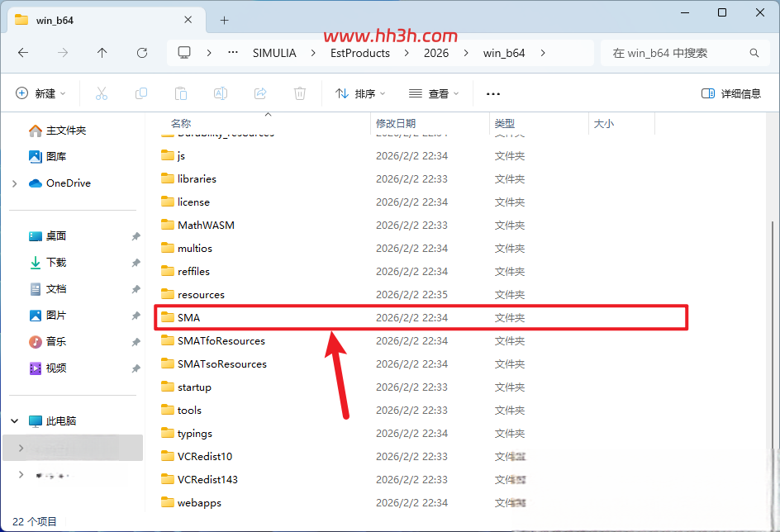780x532 pixels.
Task: Select the win_b64 tab
Action: point(106,21)
